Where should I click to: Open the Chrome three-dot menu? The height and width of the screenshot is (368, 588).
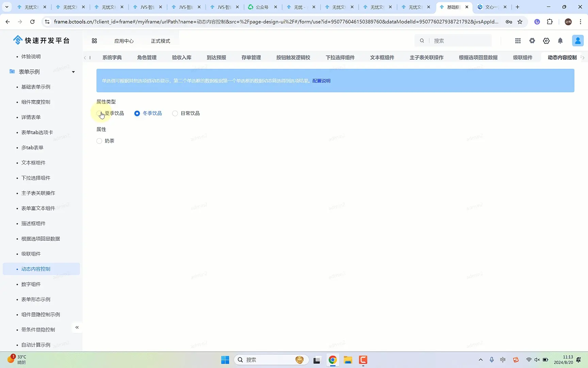click(x=581, y=22)
